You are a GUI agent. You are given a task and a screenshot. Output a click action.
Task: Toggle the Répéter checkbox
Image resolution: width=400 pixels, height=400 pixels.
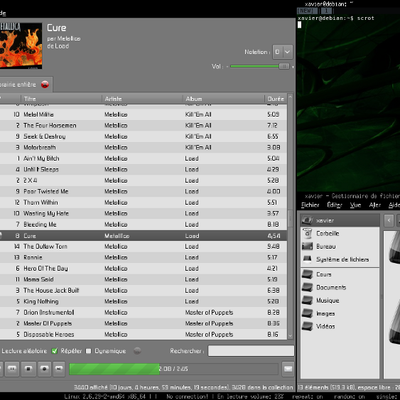point(55,351)
